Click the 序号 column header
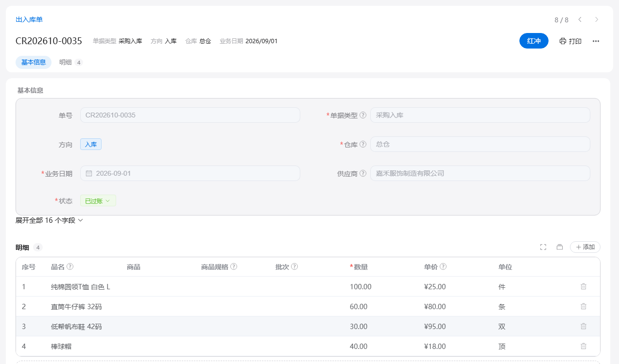 tap(29, 267)
